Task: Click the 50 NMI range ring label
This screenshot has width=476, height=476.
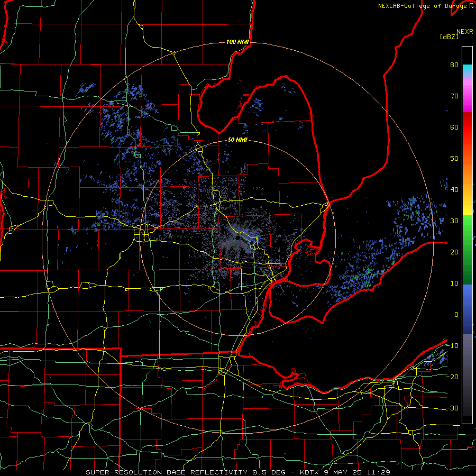Action: 237,140
